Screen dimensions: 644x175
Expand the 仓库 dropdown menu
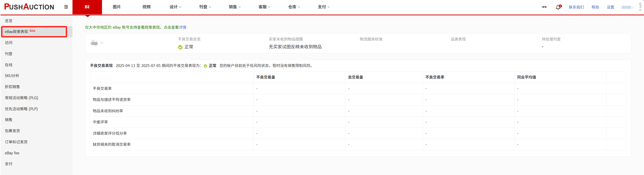click(x=294, y=7)
